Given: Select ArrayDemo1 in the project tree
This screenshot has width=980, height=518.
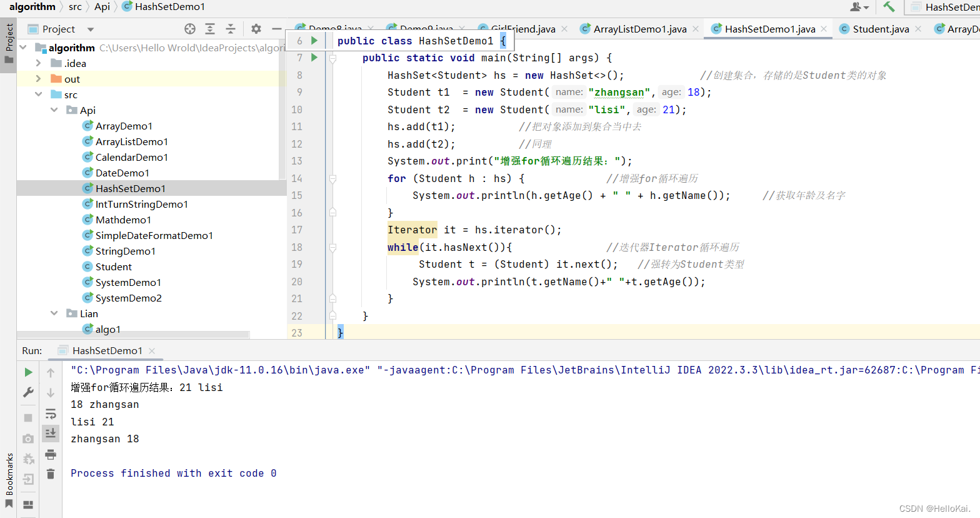Looking at the screenshot, I should (124, 126).
